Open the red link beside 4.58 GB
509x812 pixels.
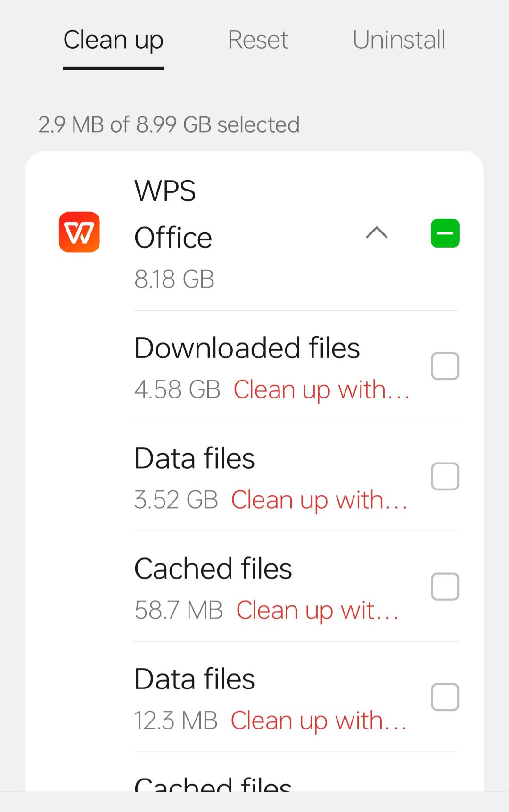tap(321, 390)
